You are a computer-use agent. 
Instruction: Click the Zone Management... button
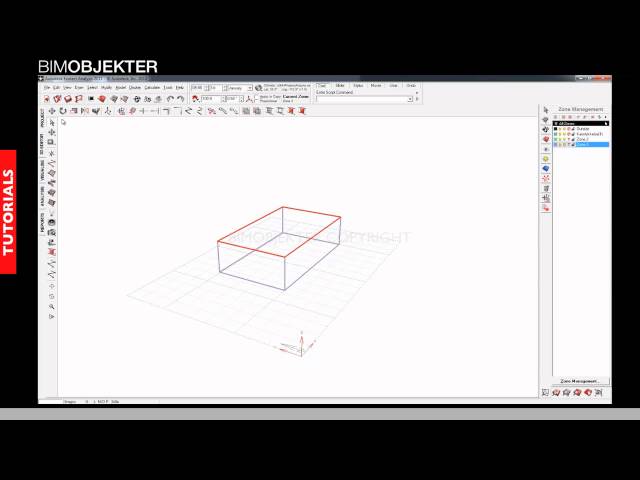click(580, 381)
